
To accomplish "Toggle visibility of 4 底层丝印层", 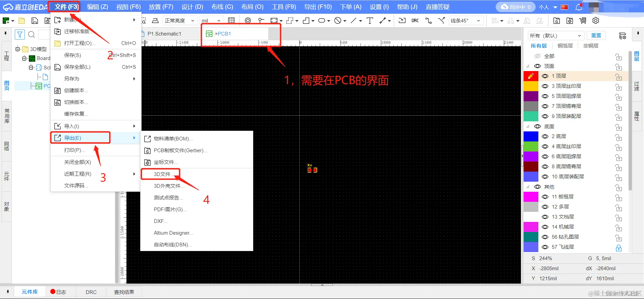I will coord(545,146).
